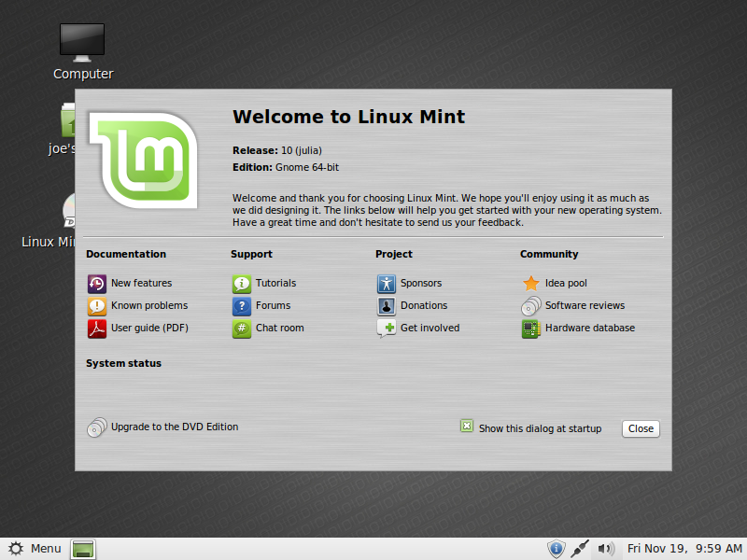Open the volume speaker control in tray
747x560 pixels.
606,549
